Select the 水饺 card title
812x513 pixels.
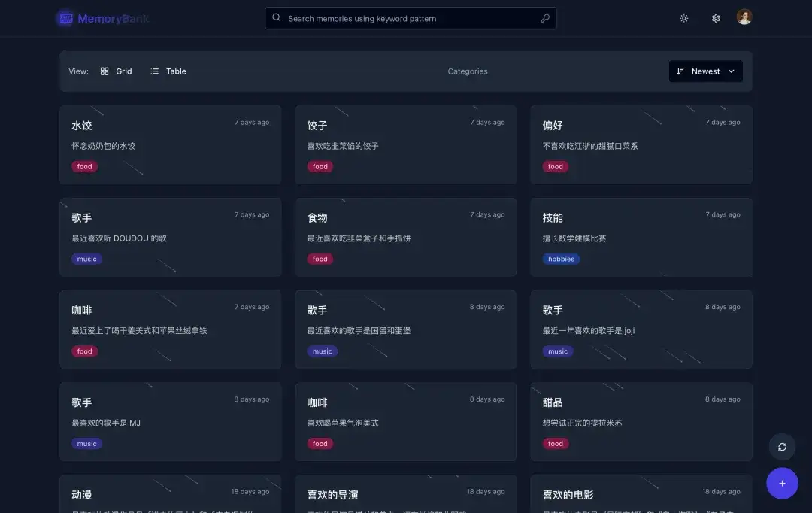tap(82, 126)
